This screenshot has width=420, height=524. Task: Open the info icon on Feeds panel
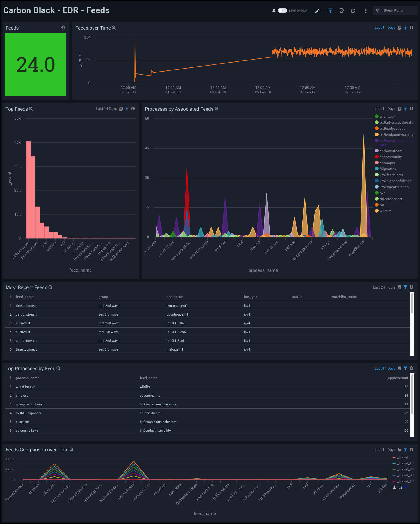[x=63, y=28]
